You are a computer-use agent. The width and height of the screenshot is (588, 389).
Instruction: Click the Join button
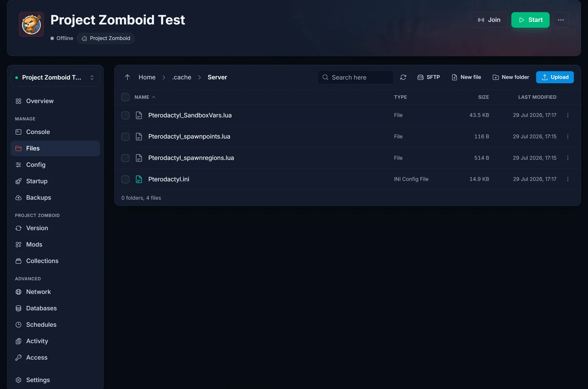pyautogui.click(x=489, y=20)
